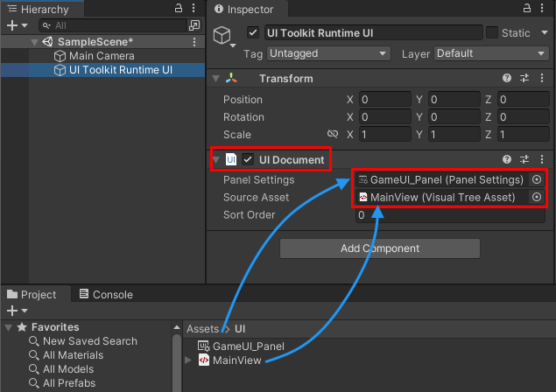Open the Layer dropdown showing Default
556x392 pixels.
pyautogui.click(x=490, y=53)
